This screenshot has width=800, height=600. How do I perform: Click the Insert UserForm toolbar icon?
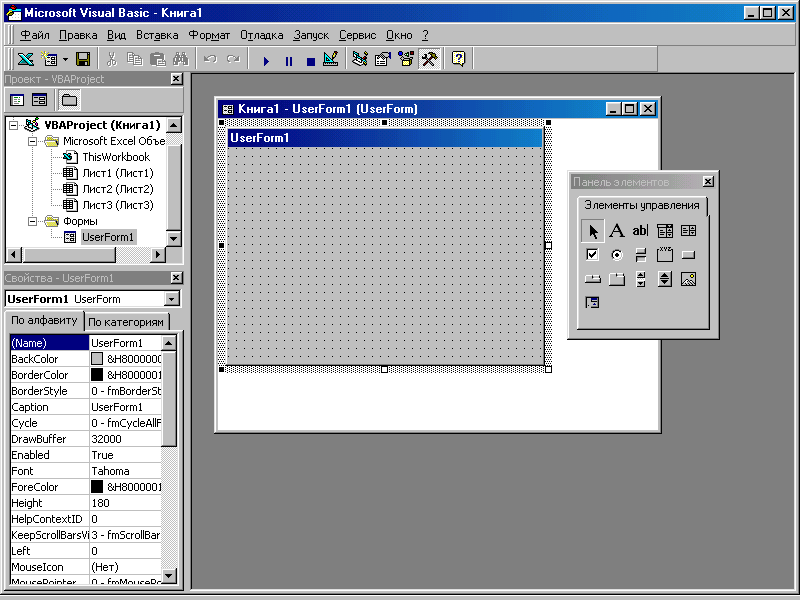[x=50, y=59]
